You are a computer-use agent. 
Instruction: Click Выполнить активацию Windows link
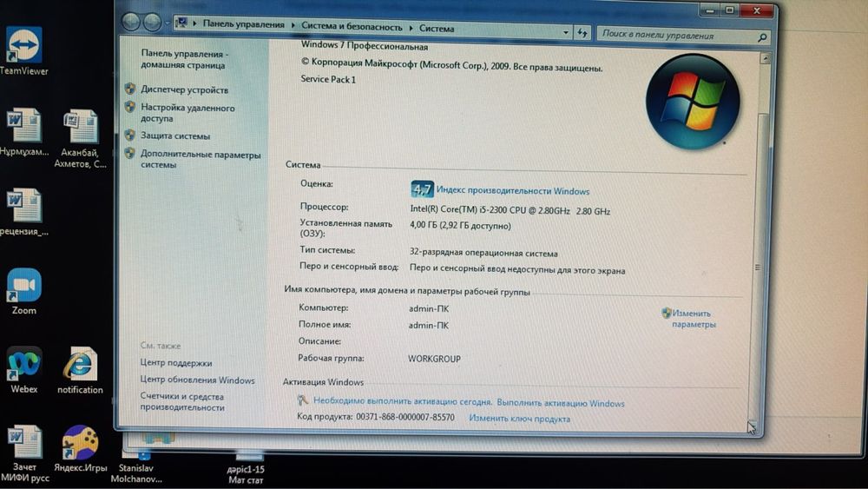560,403
